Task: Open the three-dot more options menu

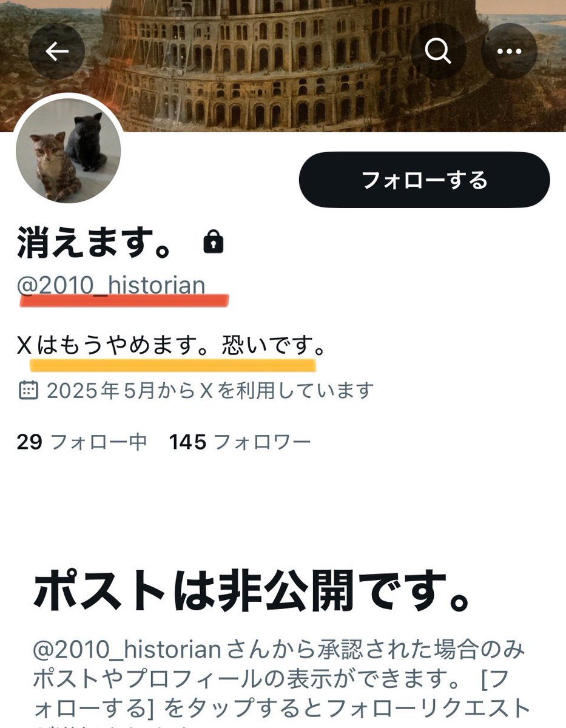Action: pyautogui.click(x=509, y=52)
